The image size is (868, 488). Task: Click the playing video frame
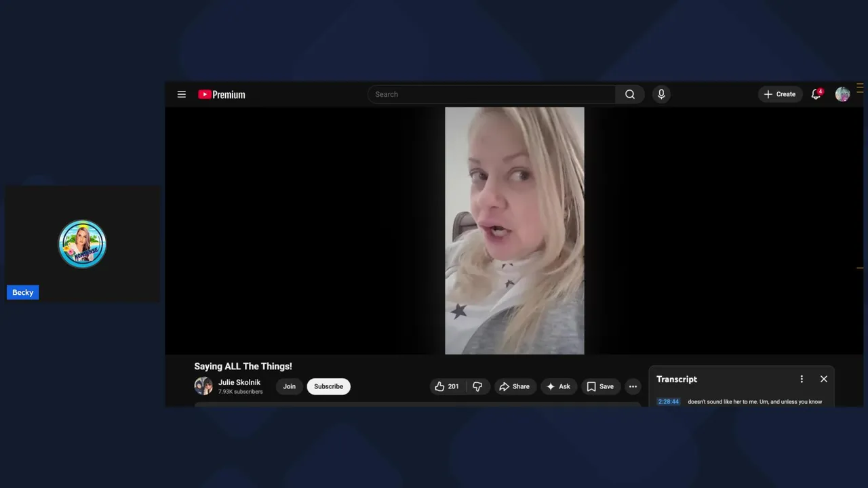click(514, 230)
